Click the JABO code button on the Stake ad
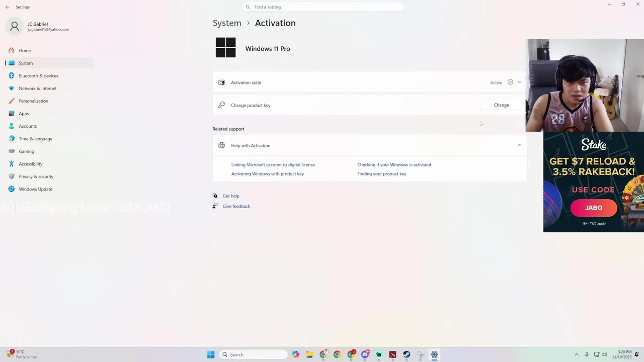This screenshot has height=362, width=644. (x=594, y=208)
